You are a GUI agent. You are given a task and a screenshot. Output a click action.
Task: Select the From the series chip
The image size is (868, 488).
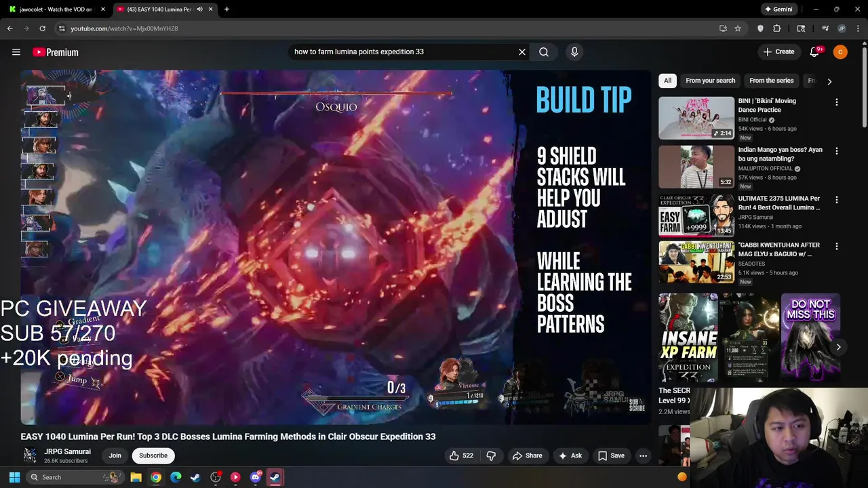pyautogui.click(x=771, y=81)
